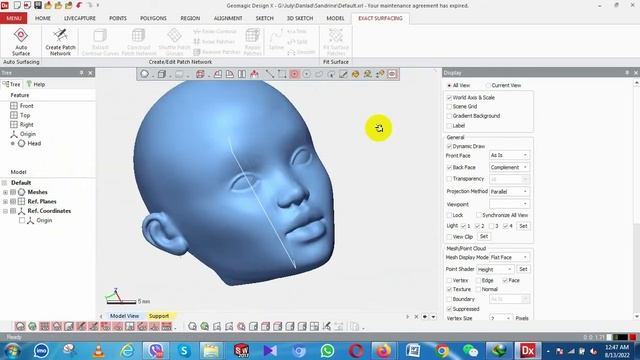
Task: Switch to the Help tab in Tree panel
Action: tap(36, 84)
